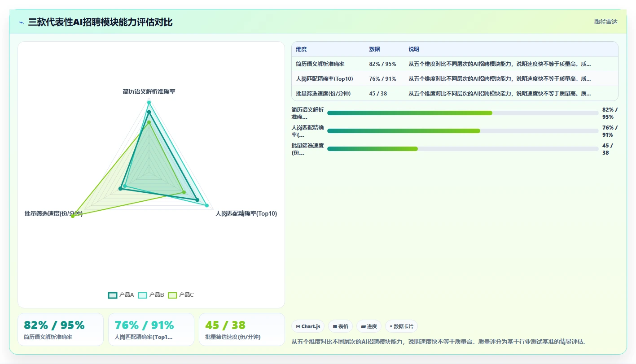Click the 批量筛选速度 progress bar
The image size is (636, 364).
(463, 149)
